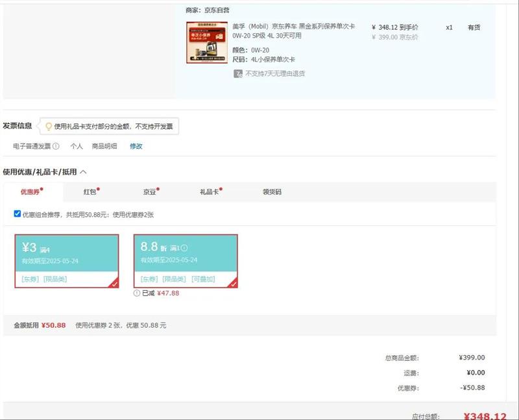Viewport: 519px width, 420px height.
Task: Click the gift card invoice tip text
Action: [114, 127]
